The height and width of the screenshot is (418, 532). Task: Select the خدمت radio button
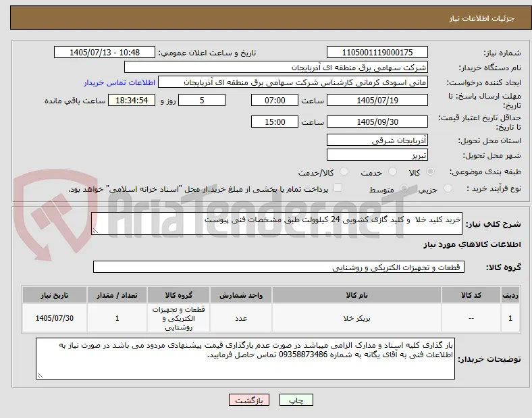[x=392, y=172]
